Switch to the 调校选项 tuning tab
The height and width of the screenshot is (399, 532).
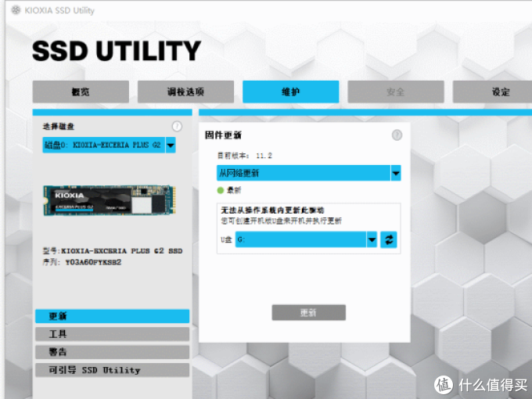coord(185,92)
